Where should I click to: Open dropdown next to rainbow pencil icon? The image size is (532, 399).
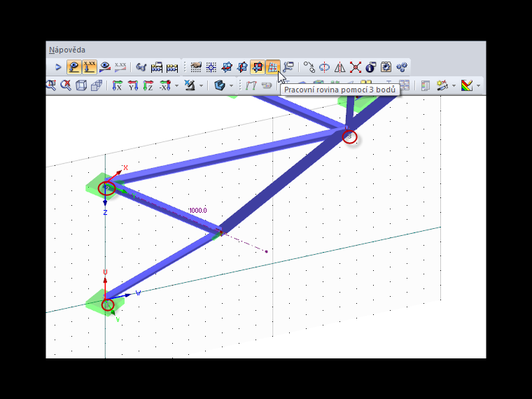click(x=478, y=85)
